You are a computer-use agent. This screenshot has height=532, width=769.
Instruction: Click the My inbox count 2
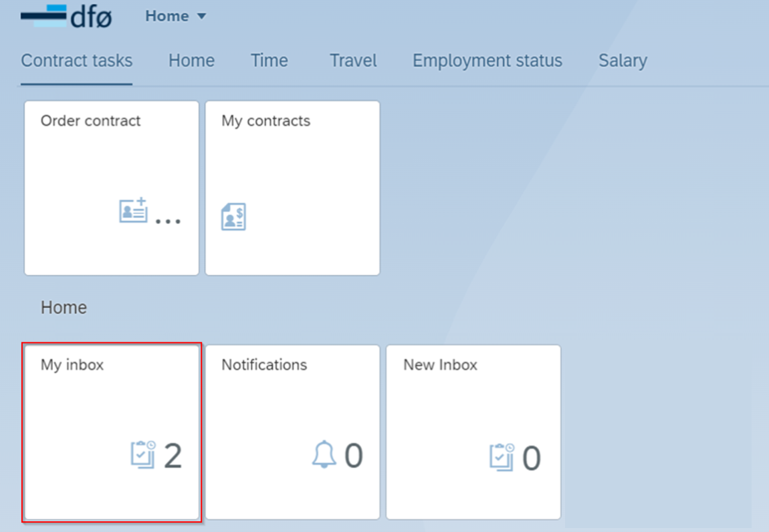(x=173, y=456)
